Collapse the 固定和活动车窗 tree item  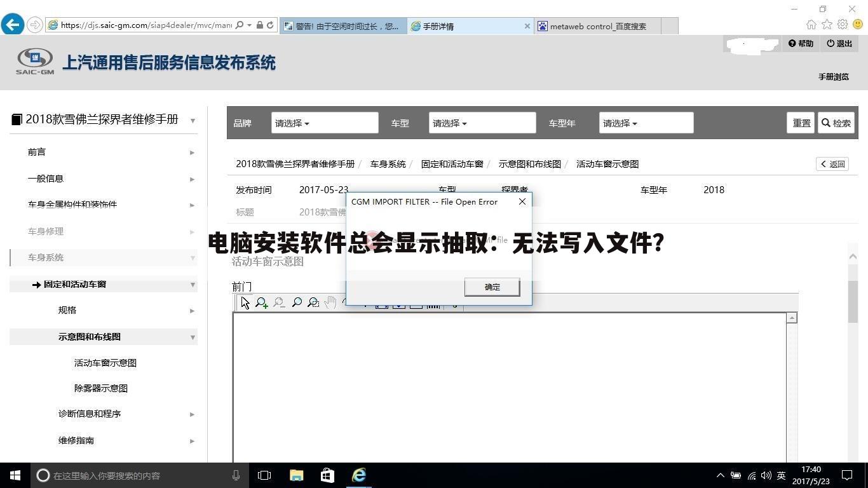[x=192, y=284]
